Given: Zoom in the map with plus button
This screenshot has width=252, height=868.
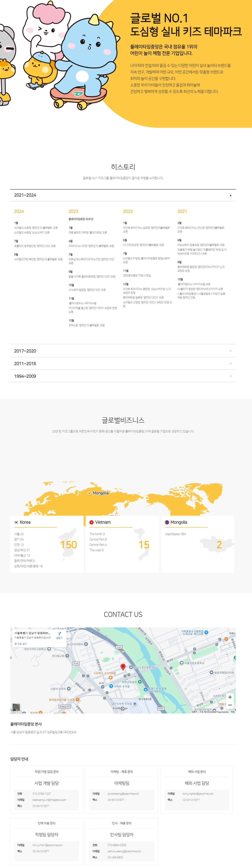Looking at the screenshot, I should (x=230, y=697).
